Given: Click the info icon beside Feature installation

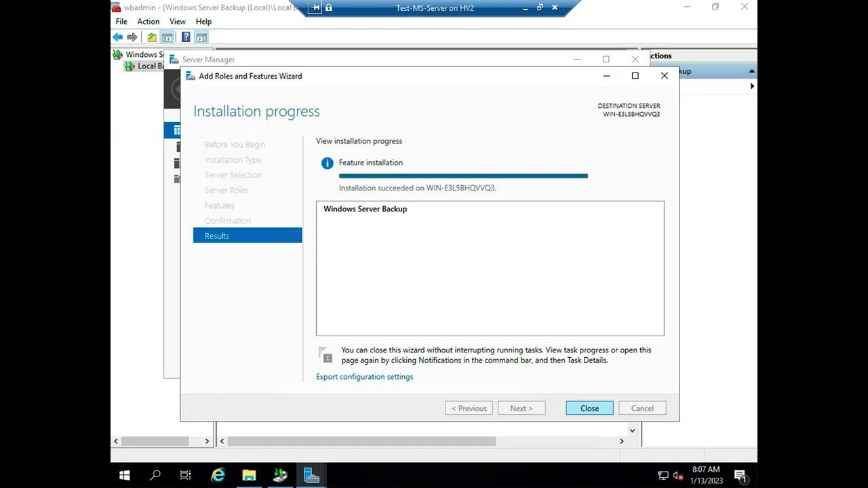Looking at the screenshot, I should [x=328, y=163].
